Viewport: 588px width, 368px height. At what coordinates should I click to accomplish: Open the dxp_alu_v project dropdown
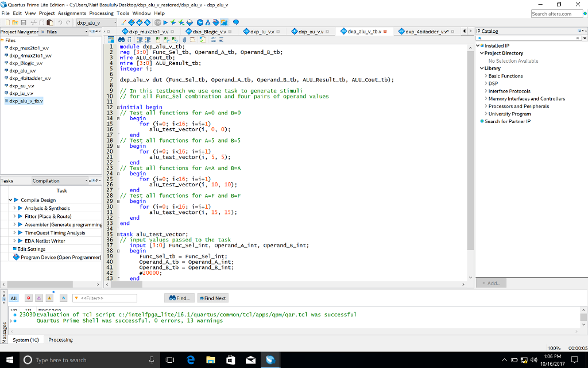96,22
